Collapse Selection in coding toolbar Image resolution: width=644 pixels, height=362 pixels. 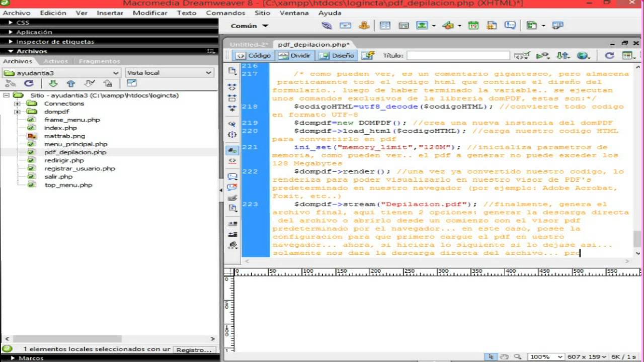[x=232, y=98]
